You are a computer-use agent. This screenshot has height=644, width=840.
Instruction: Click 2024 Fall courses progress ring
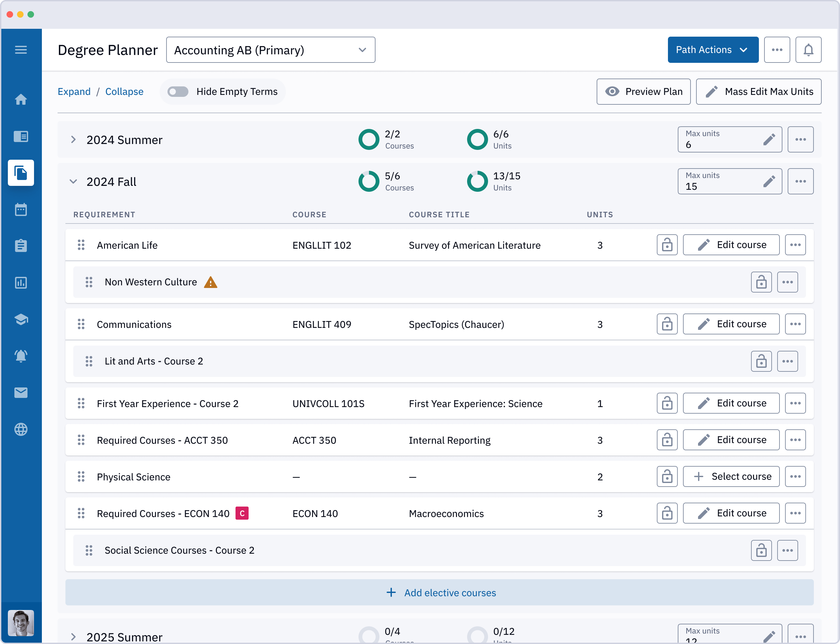(369, 181)
